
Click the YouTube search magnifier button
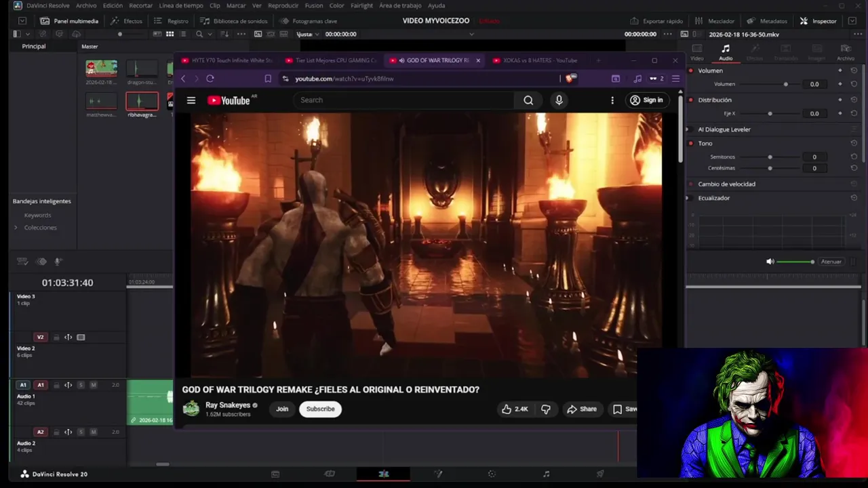[x=528, y=100]
